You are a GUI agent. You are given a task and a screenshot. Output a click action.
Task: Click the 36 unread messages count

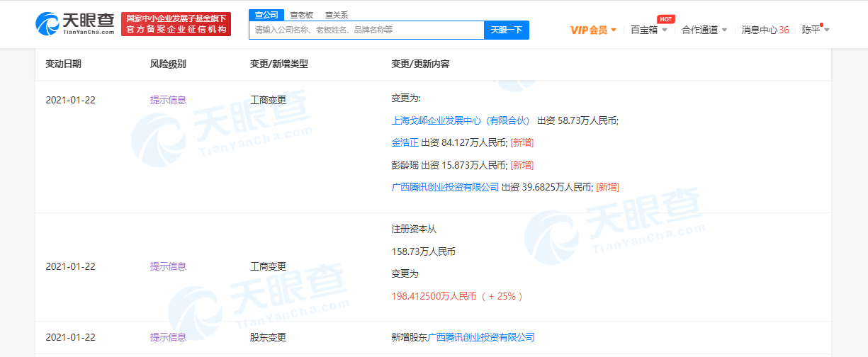click(x=784, y=30)
